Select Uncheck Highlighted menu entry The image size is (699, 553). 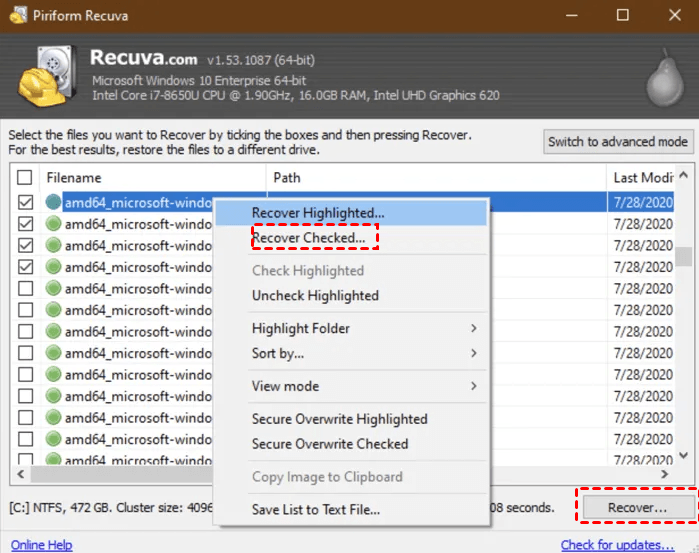(x=351, y=296)
